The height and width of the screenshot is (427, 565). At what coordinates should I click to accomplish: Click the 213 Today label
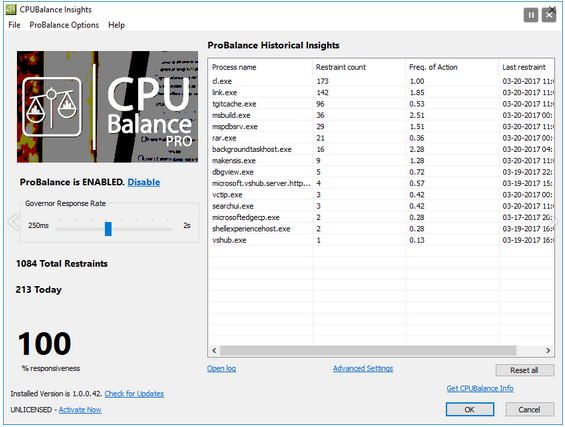click(39, 289)
